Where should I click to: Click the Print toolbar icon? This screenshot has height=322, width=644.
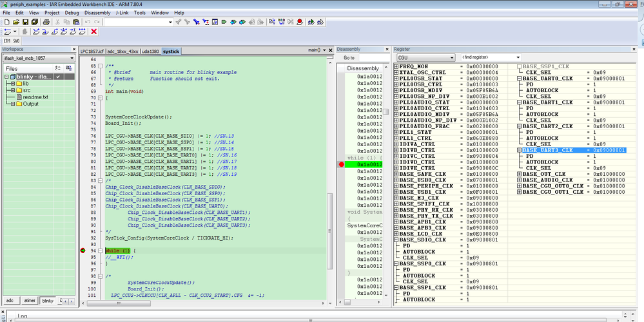click(x=46, y=22)
